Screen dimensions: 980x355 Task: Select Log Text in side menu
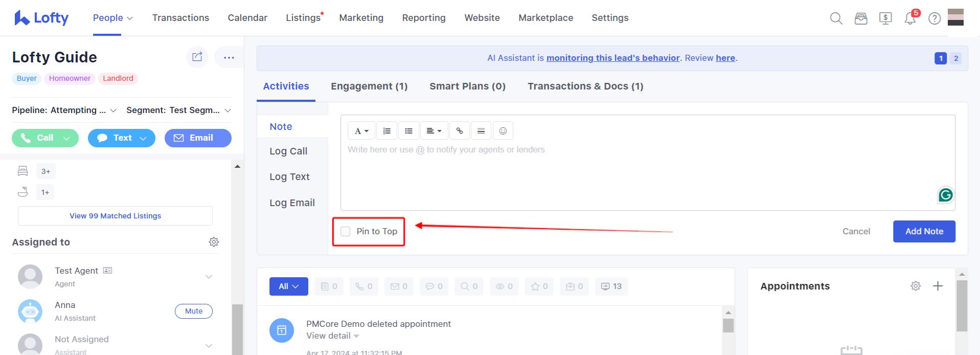(289, 176)
